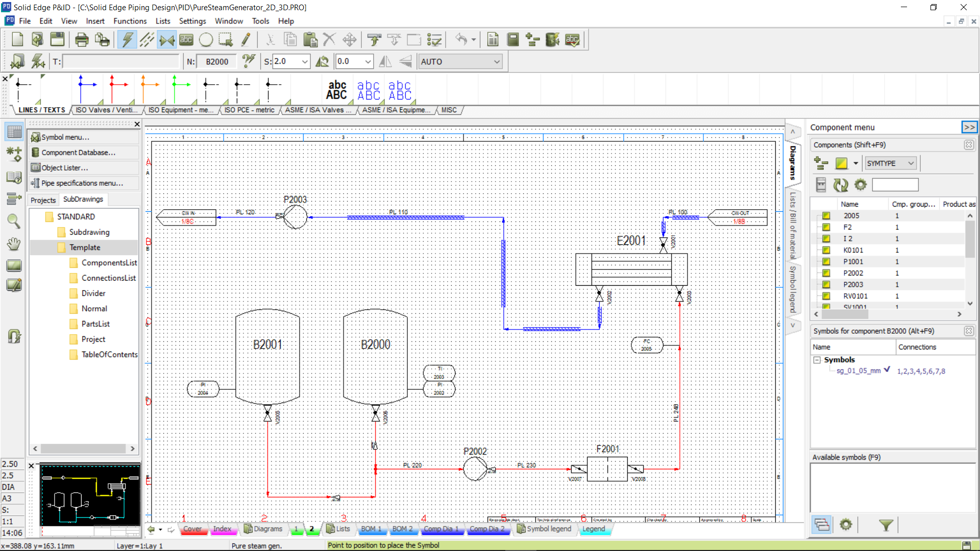Click the Save diskette icon
The image size is (980, 551).
click(57, 40)
